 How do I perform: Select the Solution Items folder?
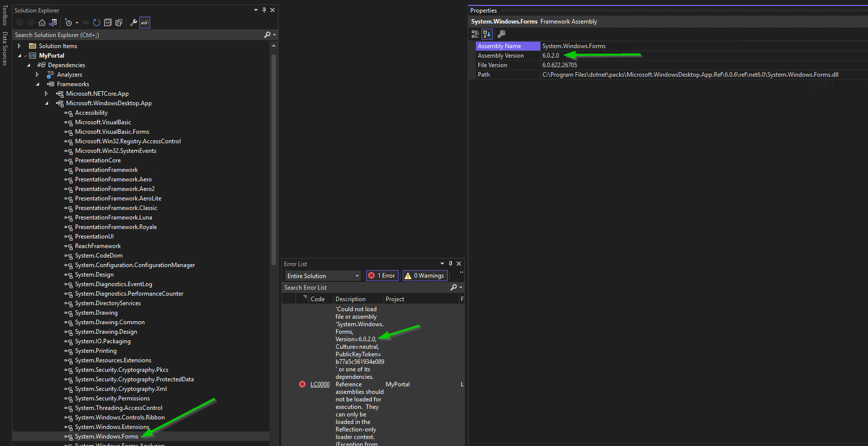pos(58,46)
